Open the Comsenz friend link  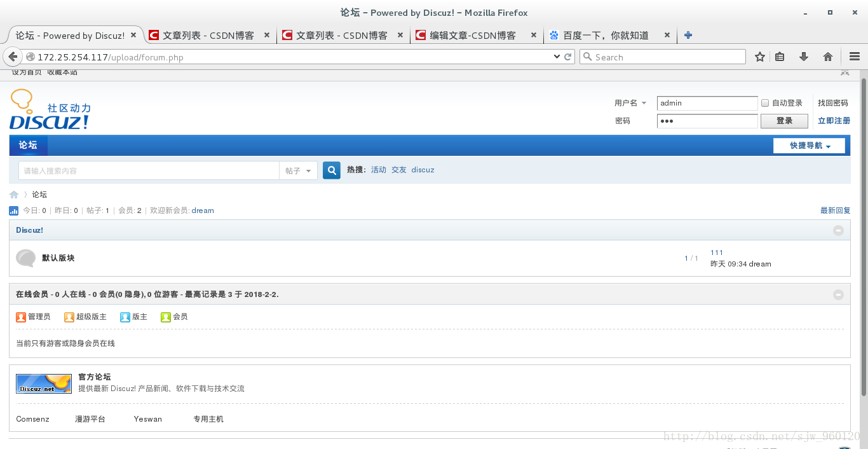pyautogui.click(x=32, y=419)
